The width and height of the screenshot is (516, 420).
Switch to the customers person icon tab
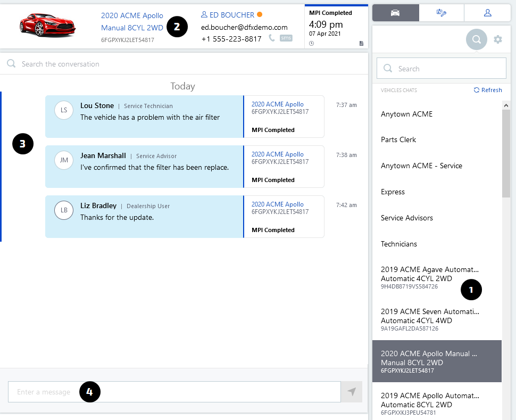[487, 13]
